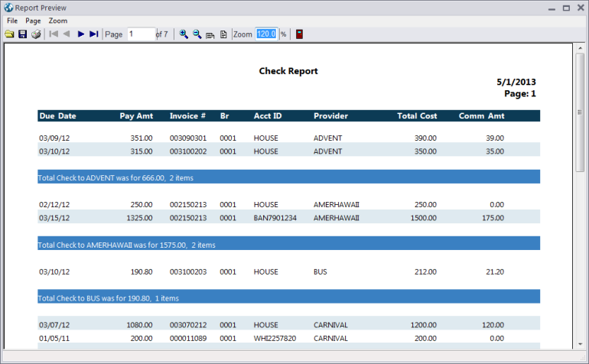
Task: Click the Report Preview app icon
Action: tap(8, 8)
